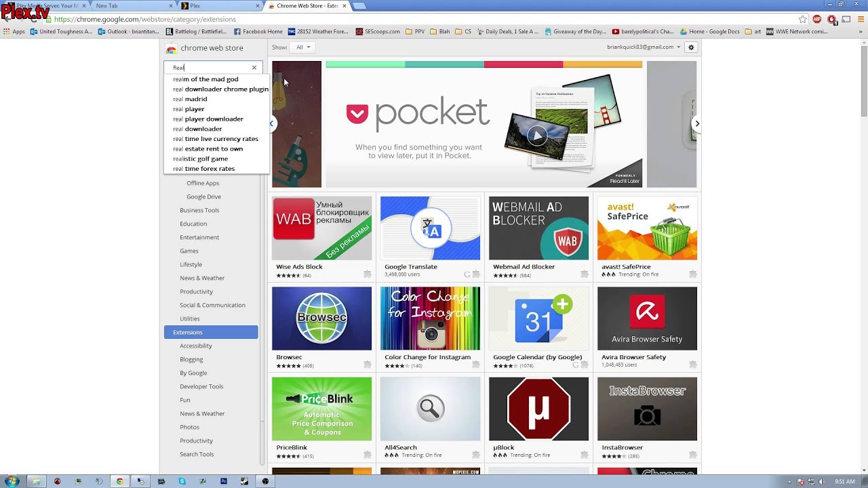Open the InstaBrowser extension tile

coord(647,418)
